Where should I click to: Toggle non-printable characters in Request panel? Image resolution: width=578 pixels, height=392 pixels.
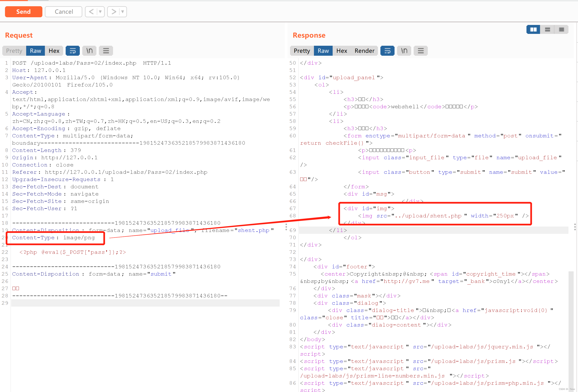[89, 51]
